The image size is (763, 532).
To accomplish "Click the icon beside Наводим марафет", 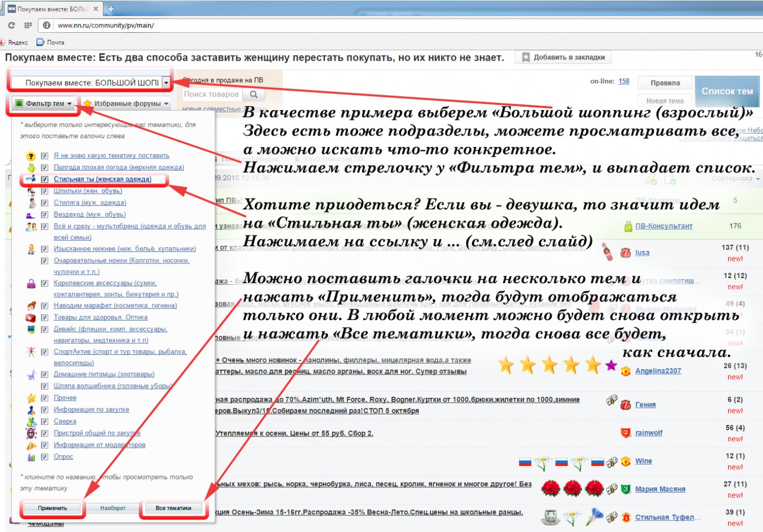I will pyautogui.click(x=31, y=306).
